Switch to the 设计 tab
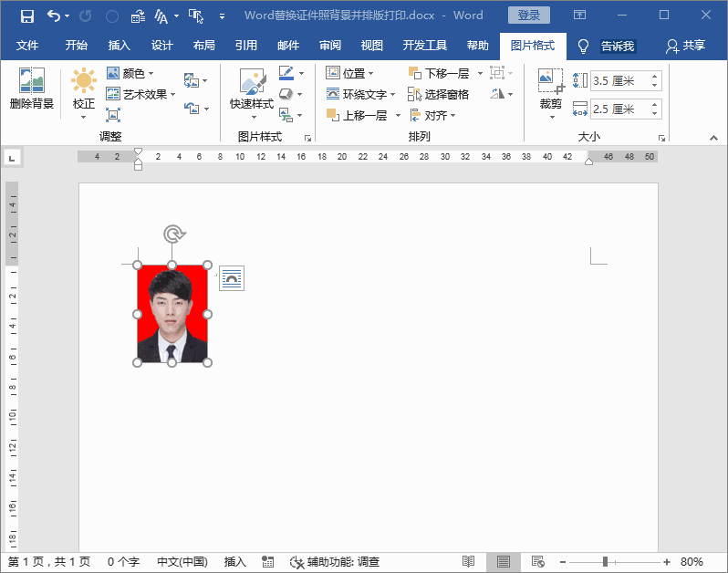 click(x=162, y=46)
